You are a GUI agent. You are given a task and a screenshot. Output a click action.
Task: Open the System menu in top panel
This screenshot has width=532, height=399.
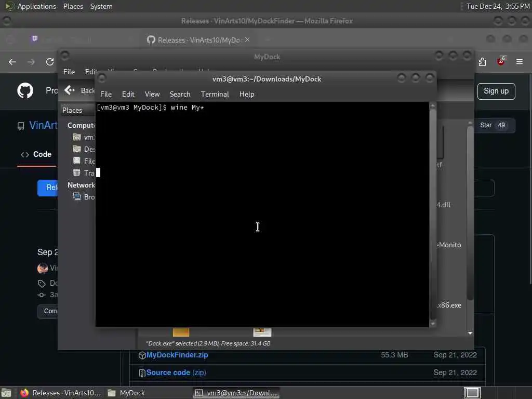101,6
